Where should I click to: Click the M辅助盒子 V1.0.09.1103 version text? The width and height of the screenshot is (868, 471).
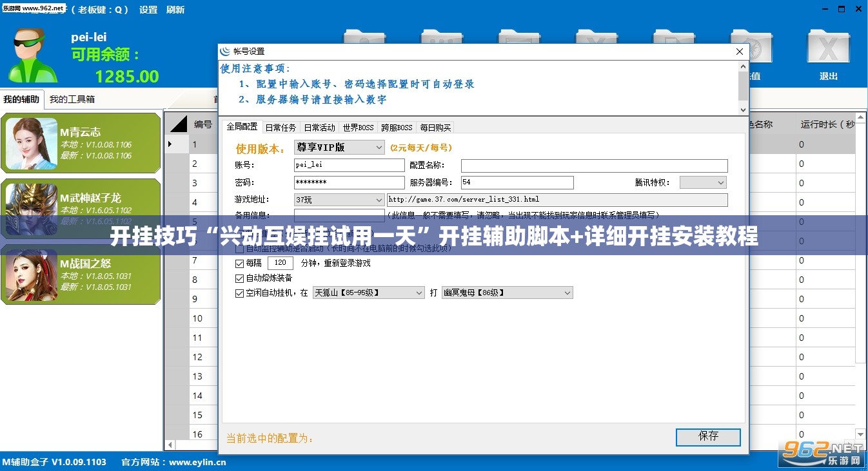tap(54, 462)
